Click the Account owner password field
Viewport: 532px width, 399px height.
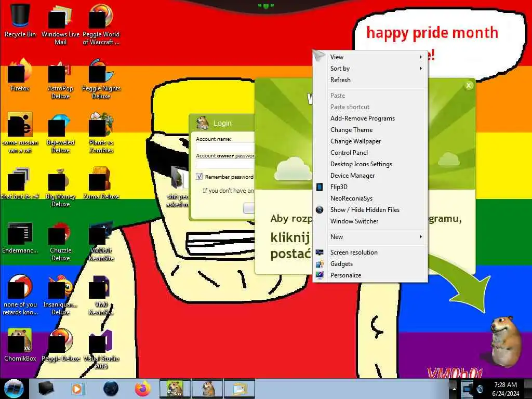point(225,164)
